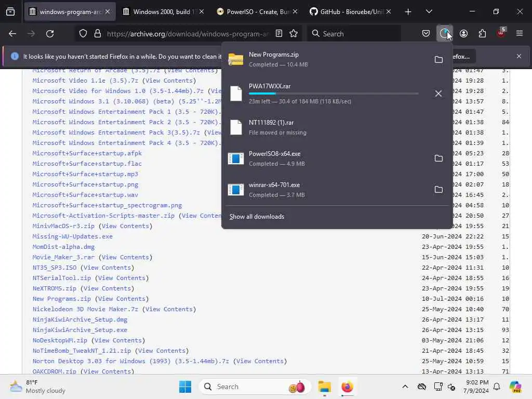Open the notifications bell in taskbar

pos(497,387)
